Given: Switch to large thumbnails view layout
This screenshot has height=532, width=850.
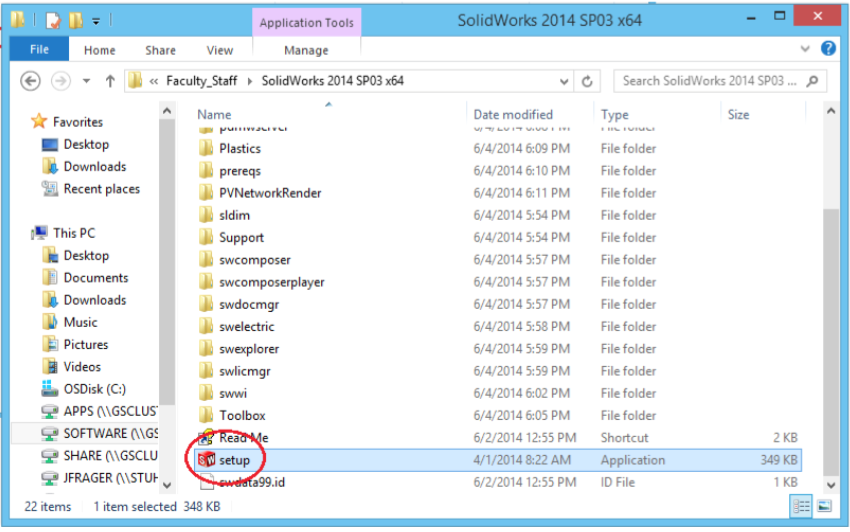Looking at the screenshot, I should pos(824,506).
